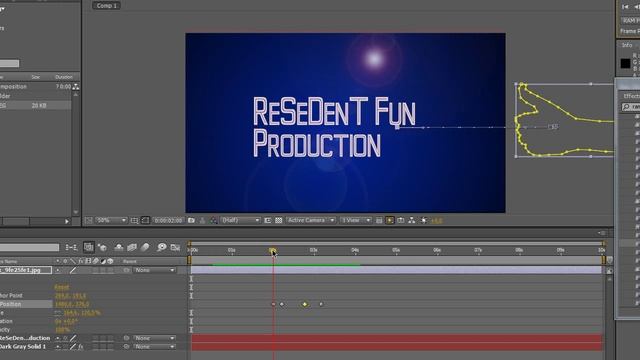This screenshot has width=640, height=360.
Task: Toggle Hide Shy Layers icon in timeline
Action: [119, 247]
